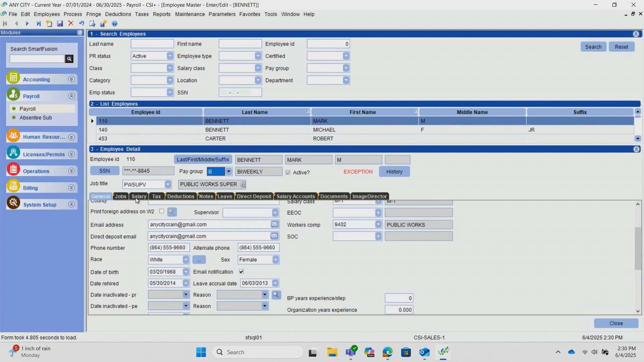Viewport: 644px width, 362px height.
Task: Open Department dropdown
Action: (x=346, y=80)
